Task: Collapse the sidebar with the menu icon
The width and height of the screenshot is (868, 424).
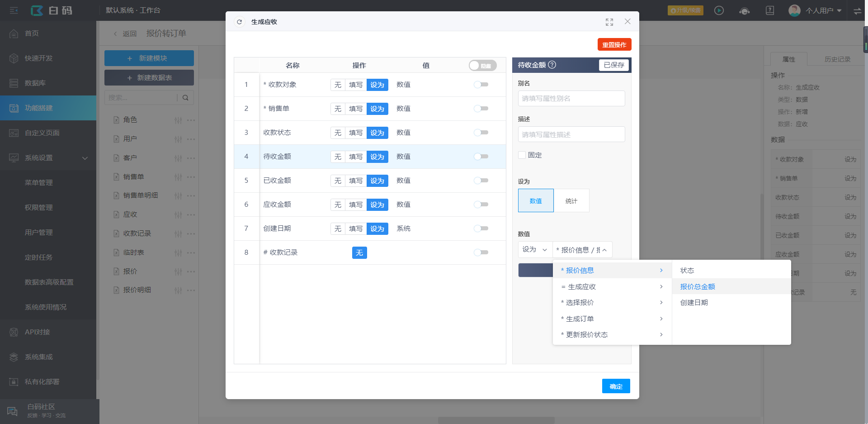Action: [14, 10]
